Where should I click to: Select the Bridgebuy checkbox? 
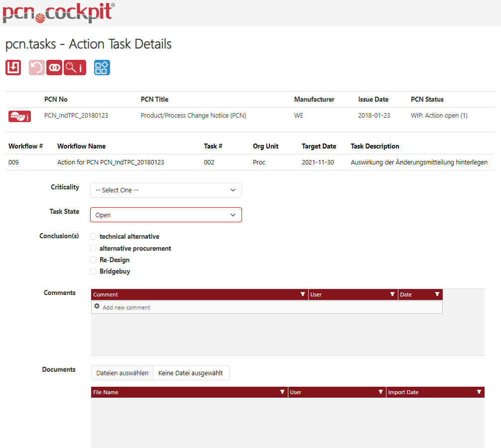[93, 272]
